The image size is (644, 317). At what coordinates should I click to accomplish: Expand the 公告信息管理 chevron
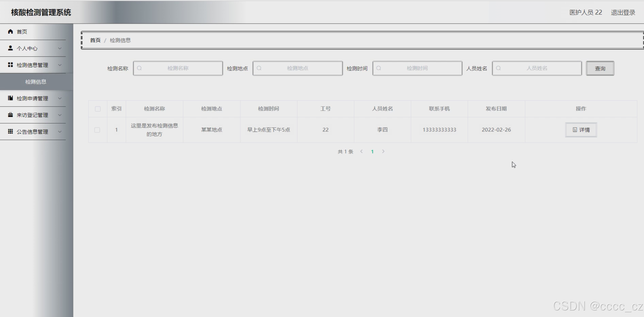tap(60, 132)
